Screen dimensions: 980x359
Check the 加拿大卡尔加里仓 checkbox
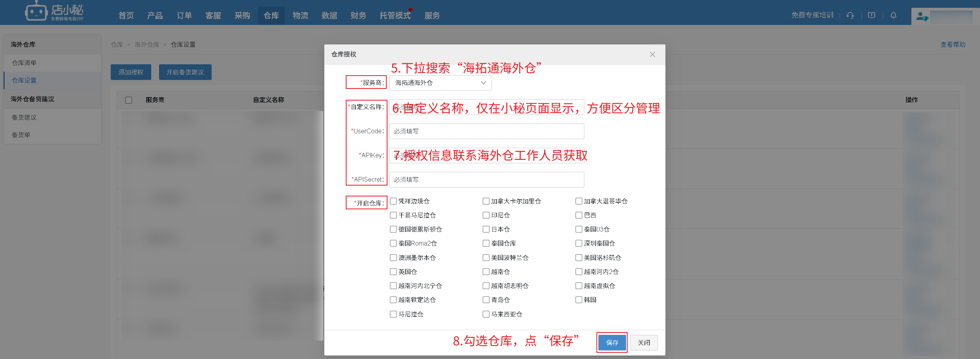[486, 201]
